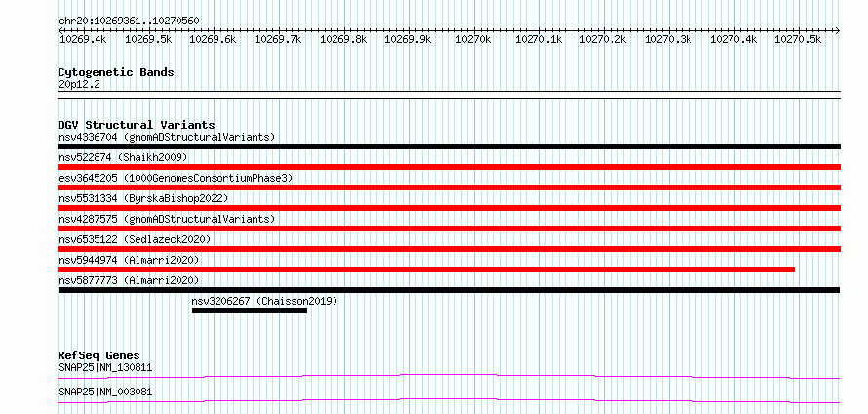The width and height of the screenshot is (868, 414).
Task: Click the 10270.5k ruler tick label
Action: tap(798, 39)
